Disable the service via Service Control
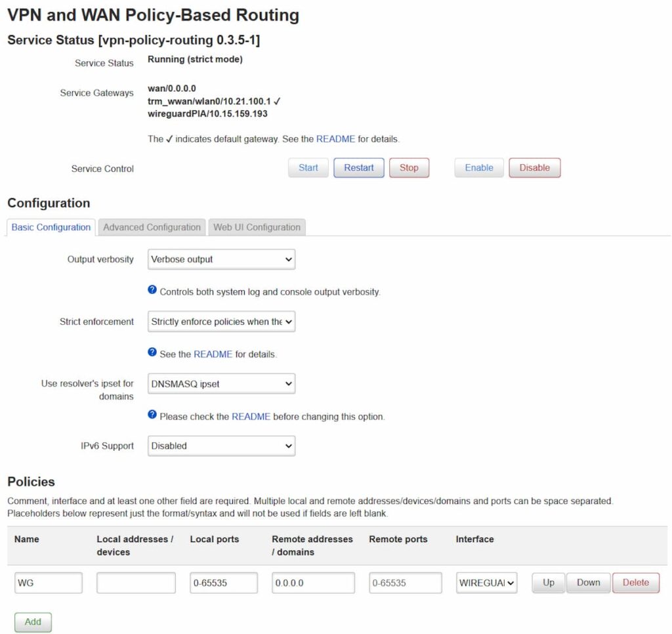The width and height of the screenshot is (672, 634). point(534,167)
